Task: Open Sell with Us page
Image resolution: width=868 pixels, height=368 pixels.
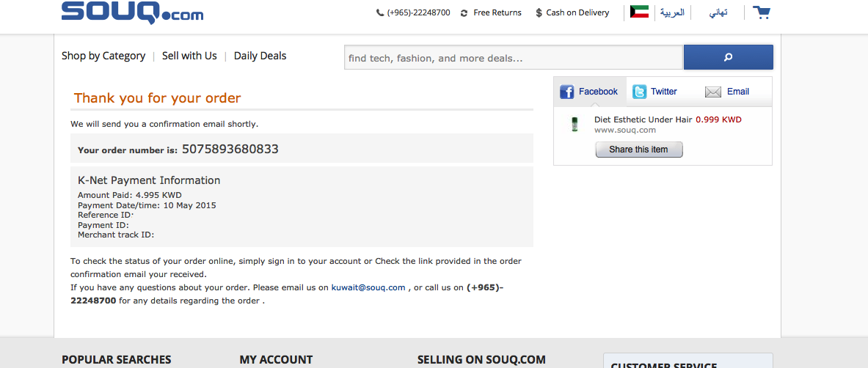Action: click(189, 56)
